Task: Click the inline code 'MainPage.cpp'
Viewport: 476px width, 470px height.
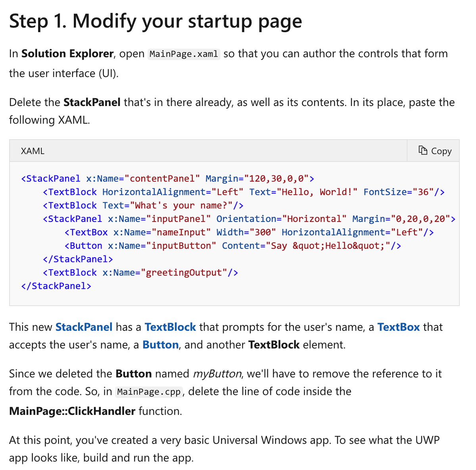Action: point(149,392)
